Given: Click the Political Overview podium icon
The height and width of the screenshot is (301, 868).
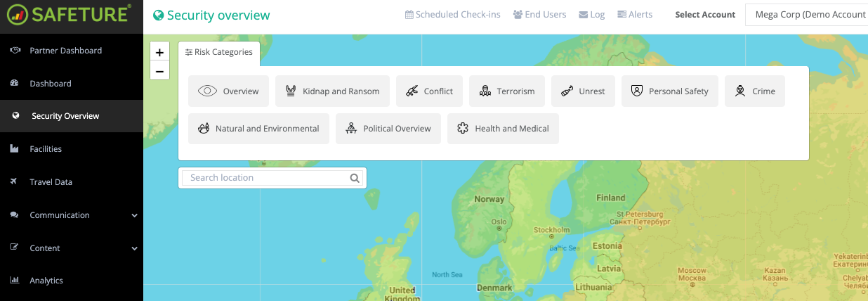Looking at the screenshot, I should [x=351, y=129].
